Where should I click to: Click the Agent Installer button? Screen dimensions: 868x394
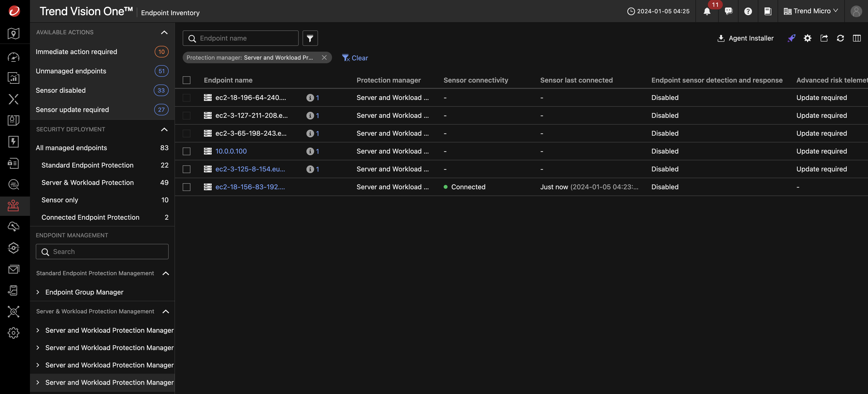(x=745, y=38)
